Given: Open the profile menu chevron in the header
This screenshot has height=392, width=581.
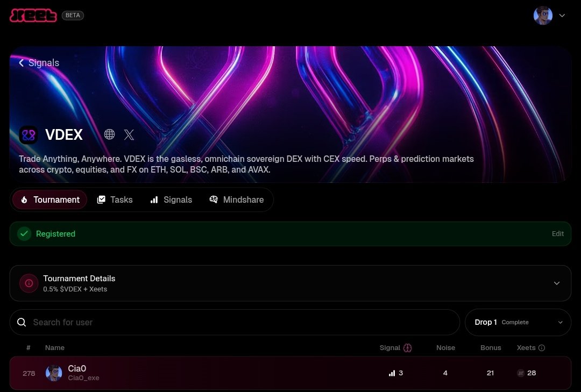Looking at the screenshot, I should pyautogui.click(x=563, y=15).
